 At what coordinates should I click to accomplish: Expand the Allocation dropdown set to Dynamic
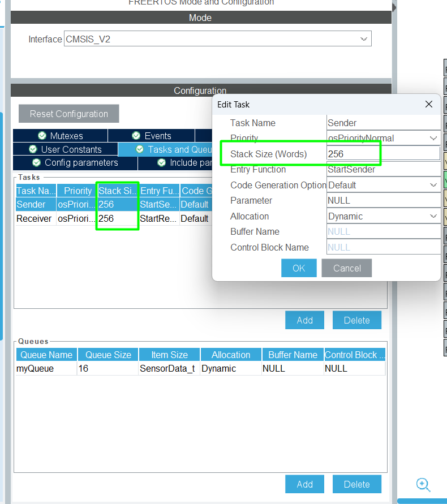[x=433, y=216]
